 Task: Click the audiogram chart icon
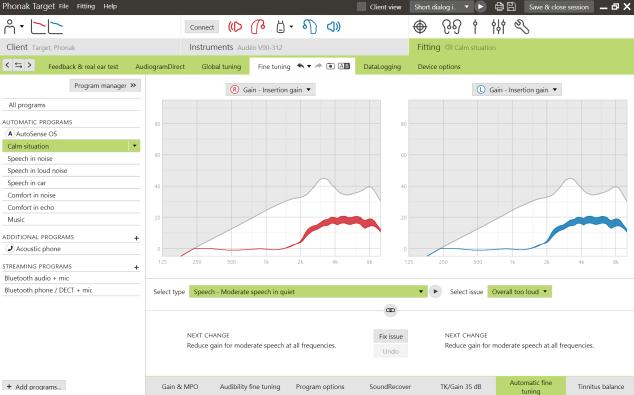(47, 27)
